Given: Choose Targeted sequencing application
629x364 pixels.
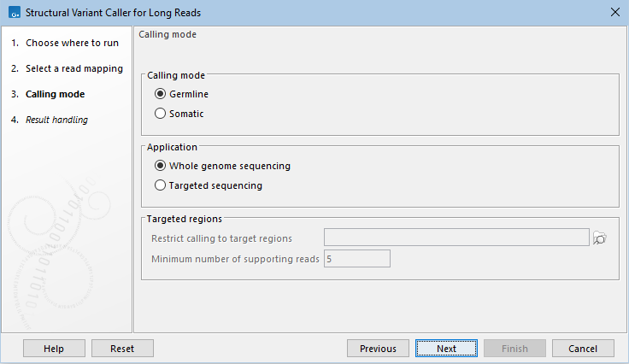Looking at the screenshot, I should [160, 185].
